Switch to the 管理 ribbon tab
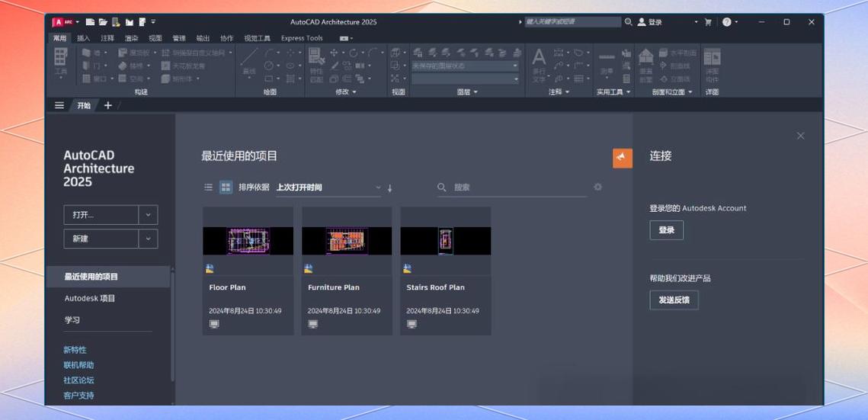 (x=179, y=38)
